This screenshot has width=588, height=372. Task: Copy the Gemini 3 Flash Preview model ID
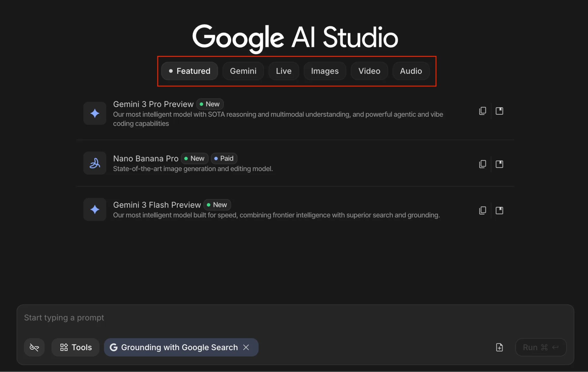coord(483,210)
